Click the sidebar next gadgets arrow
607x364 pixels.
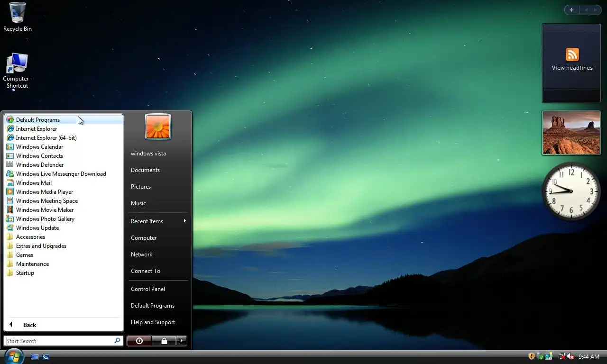[595, 10]
